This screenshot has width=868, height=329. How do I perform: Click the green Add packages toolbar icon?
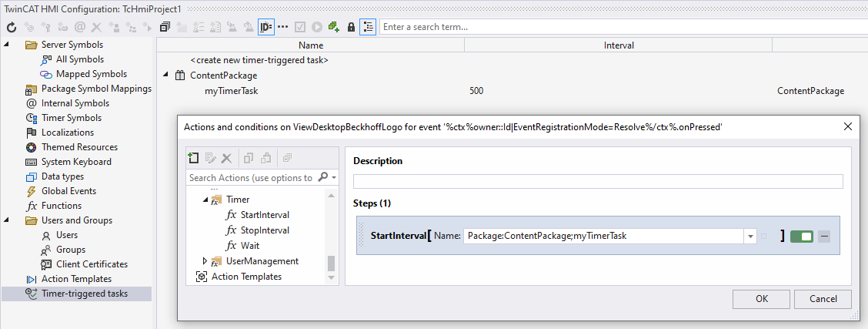tap(333, 27)
